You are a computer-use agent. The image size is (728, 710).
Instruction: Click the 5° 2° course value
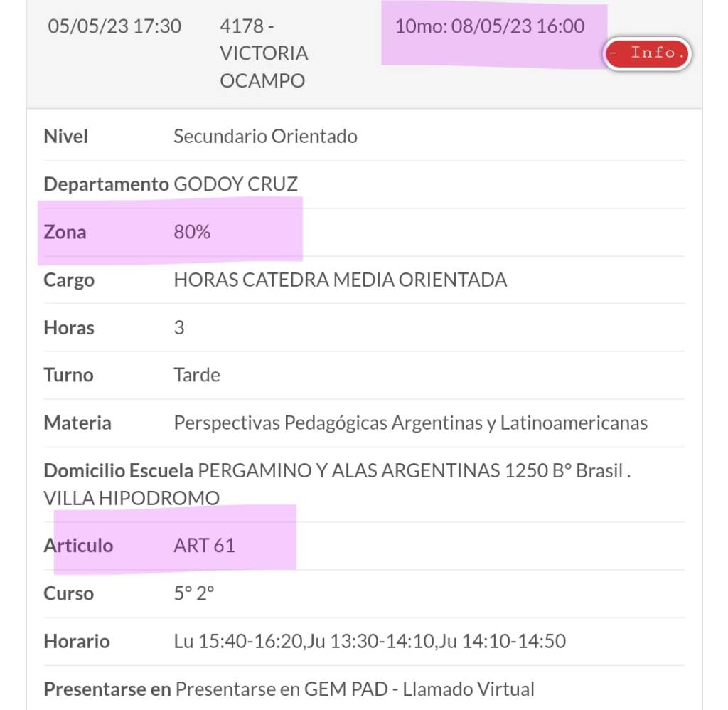(194, 593)
